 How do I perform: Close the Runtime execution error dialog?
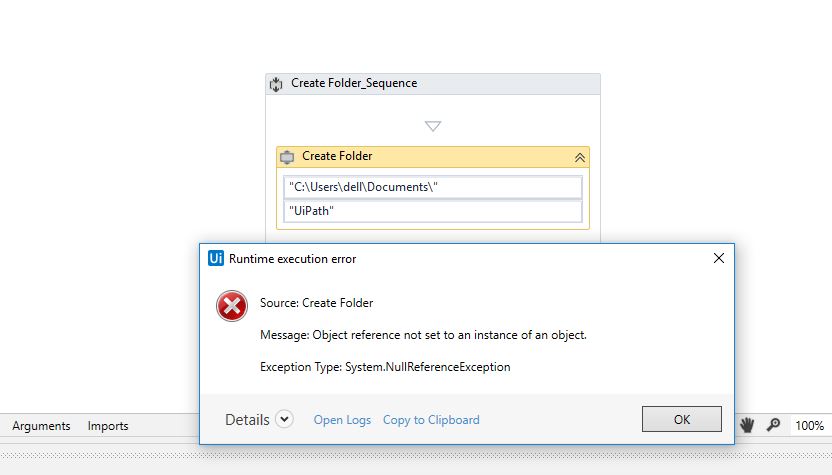pyautogui.click(x=718, y=258)
